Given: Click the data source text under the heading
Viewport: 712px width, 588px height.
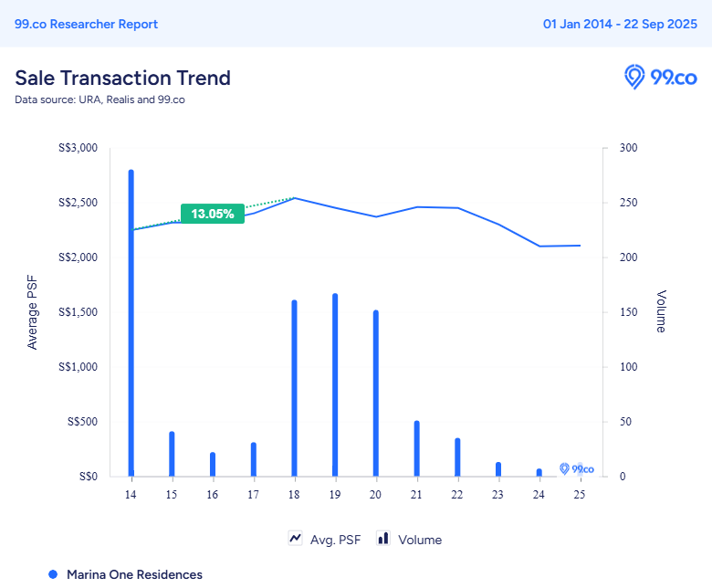Looking at the screenshot, I should point(99,100).
